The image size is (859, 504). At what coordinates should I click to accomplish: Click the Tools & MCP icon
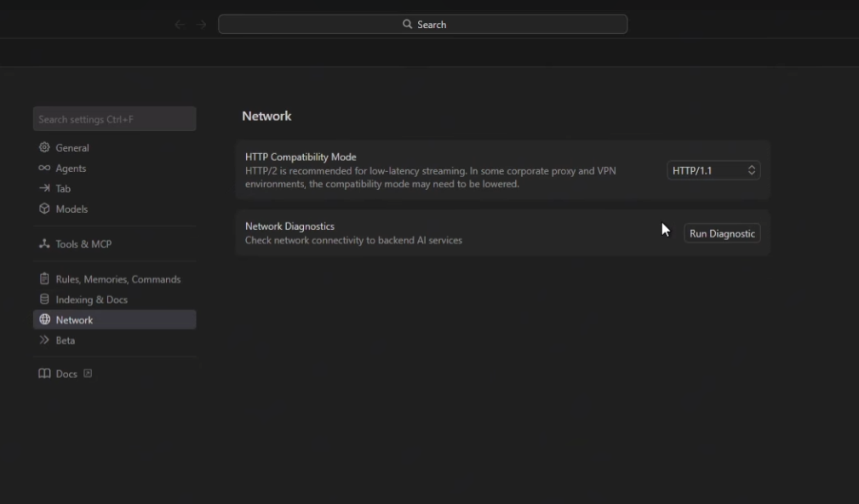(44, 244)
